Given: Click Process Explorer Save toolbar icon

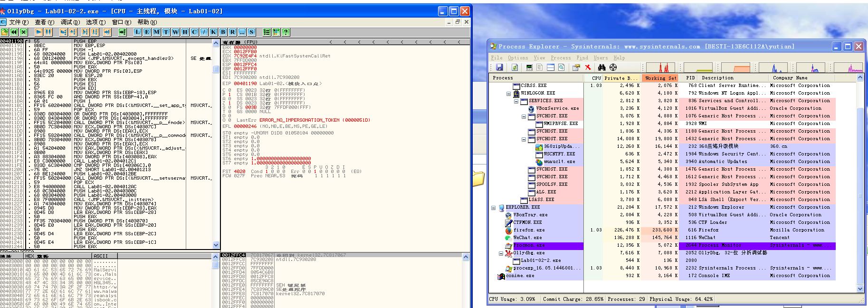Looking at the screenshot, I should click(x=499, y=67).
